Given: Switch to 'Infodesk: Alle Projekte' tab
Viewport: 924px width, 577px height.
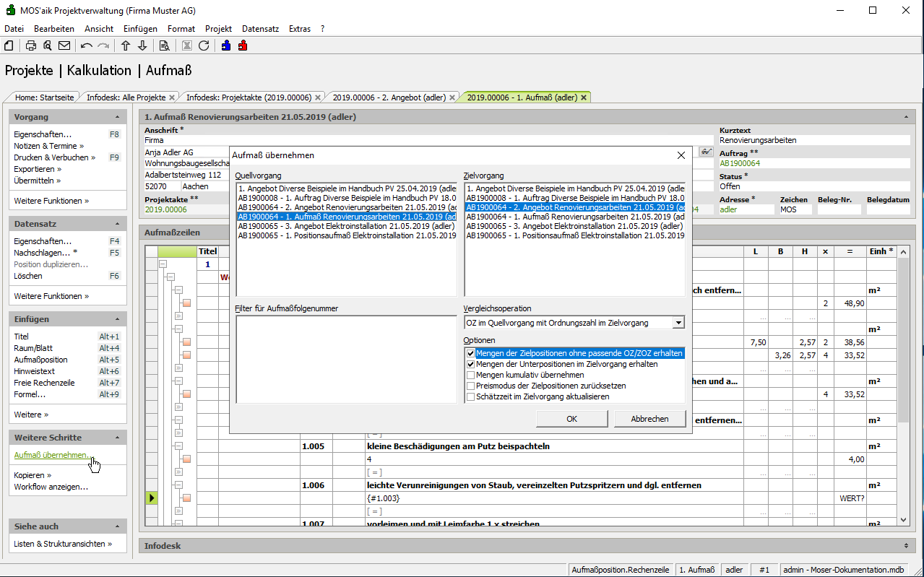Looking at the screenshot, I should (126, 97).
